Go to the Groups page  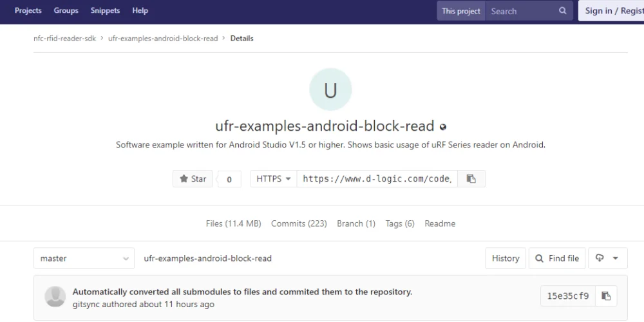pyautogui.click(x=66, y=11)
